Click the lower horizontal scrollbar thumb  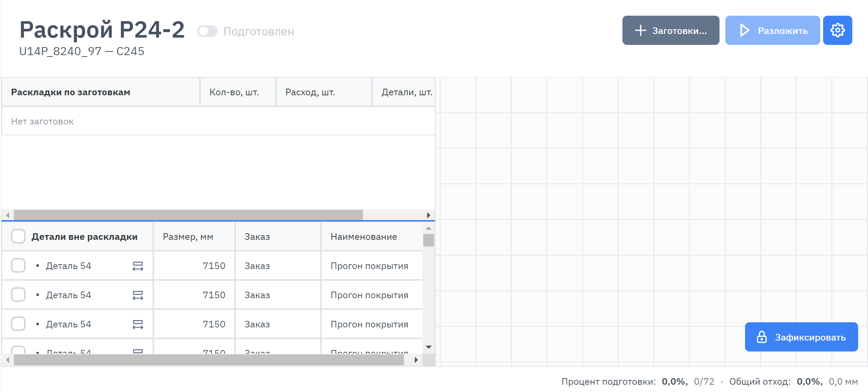tap(209, 360)
